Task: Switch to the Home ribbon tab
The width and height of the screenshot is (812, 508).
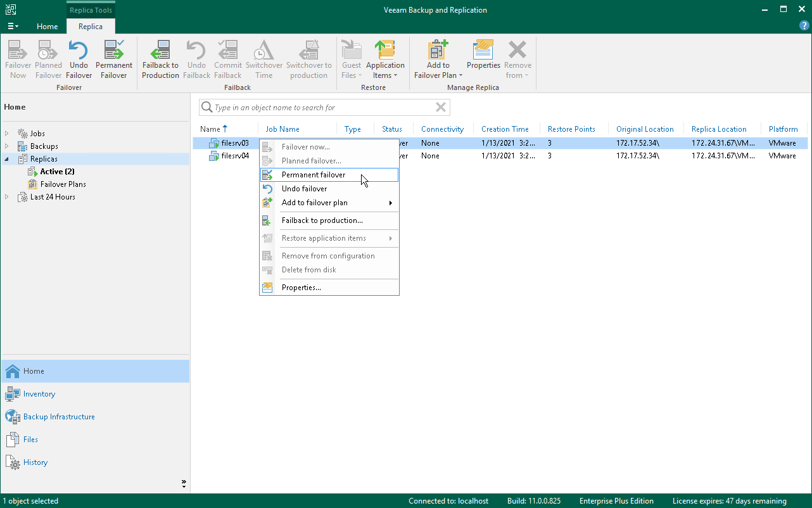Action: (47, 27)
